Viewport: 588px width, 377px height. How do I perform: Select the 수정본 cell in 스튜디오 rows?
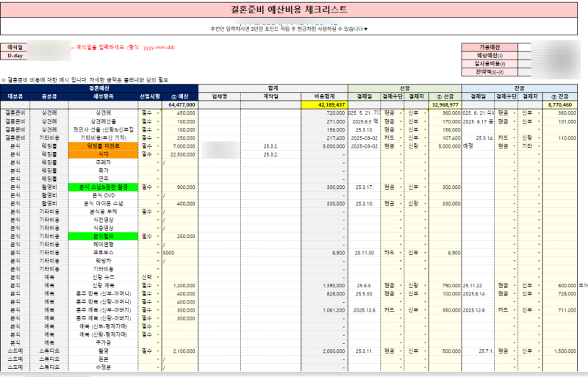point(103,367)
